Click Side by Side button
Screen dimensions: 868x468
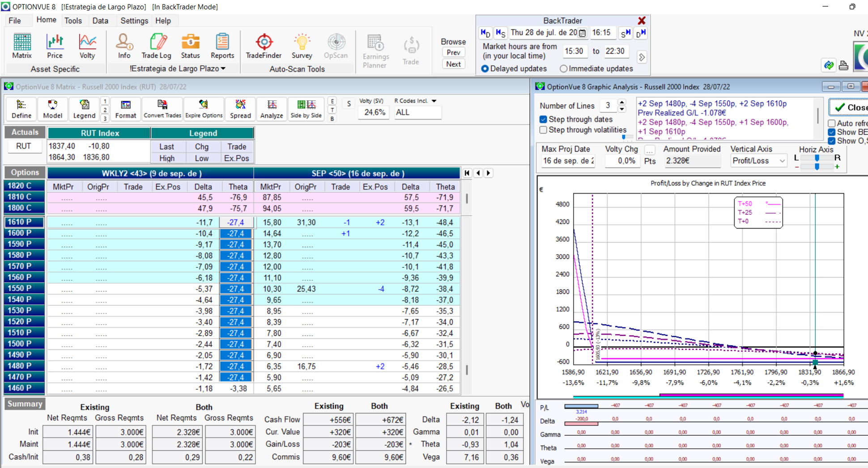click(x=306, y=109)
